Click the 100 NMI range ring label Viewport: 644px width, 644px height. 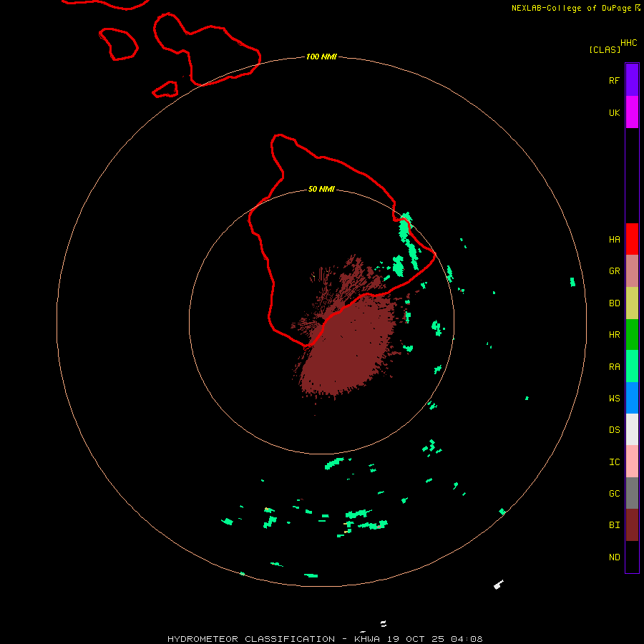click(x=321, y=57)
